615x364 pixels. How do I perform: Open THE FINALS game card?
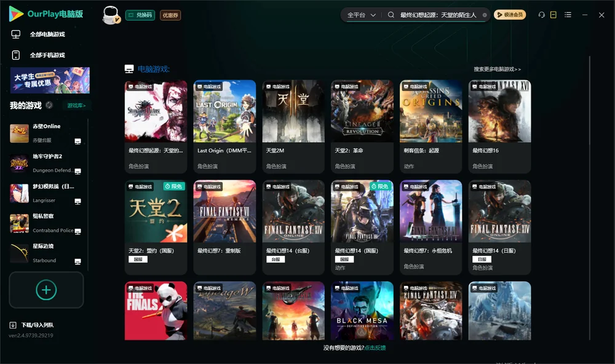(x=156, y=311)
